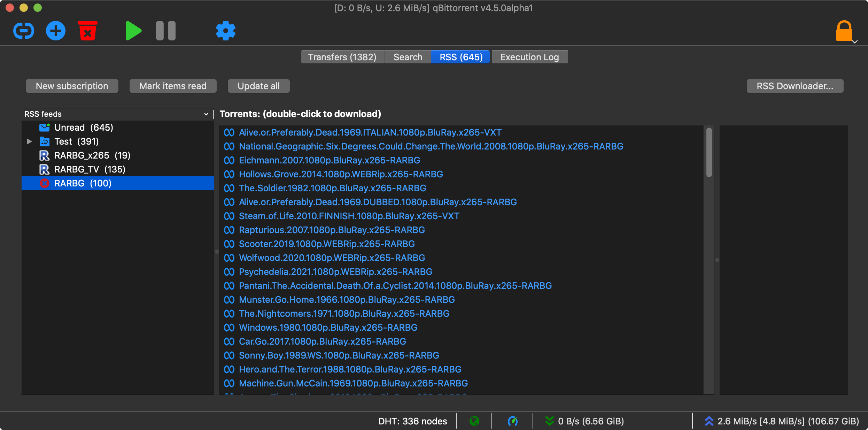Open the RSS feeds header dropdown
868x430 pixels.
coord(205,114)
